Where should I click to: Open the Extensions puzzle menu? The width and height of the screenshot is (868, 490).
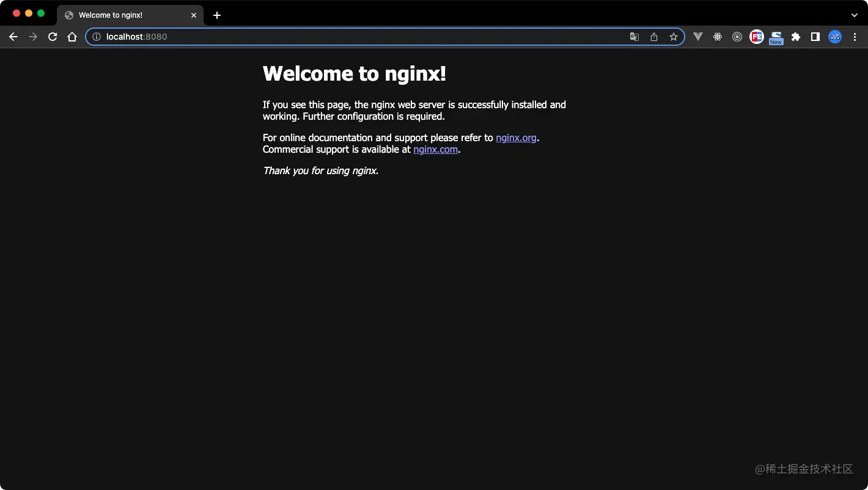tap(796, 37)
